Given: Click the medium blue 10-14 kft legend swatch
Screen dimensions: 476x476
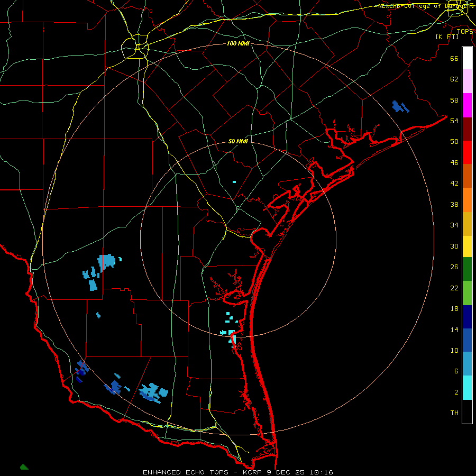Looking at the screenshot, I should coord(467,340).
